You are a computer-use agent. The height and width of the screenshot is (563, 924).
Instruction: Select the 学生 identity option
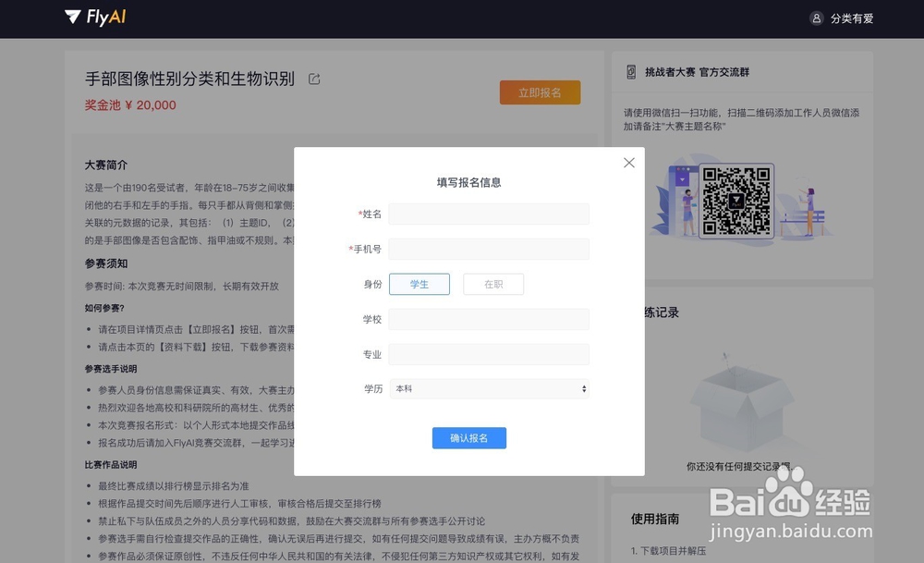(419, 284)
